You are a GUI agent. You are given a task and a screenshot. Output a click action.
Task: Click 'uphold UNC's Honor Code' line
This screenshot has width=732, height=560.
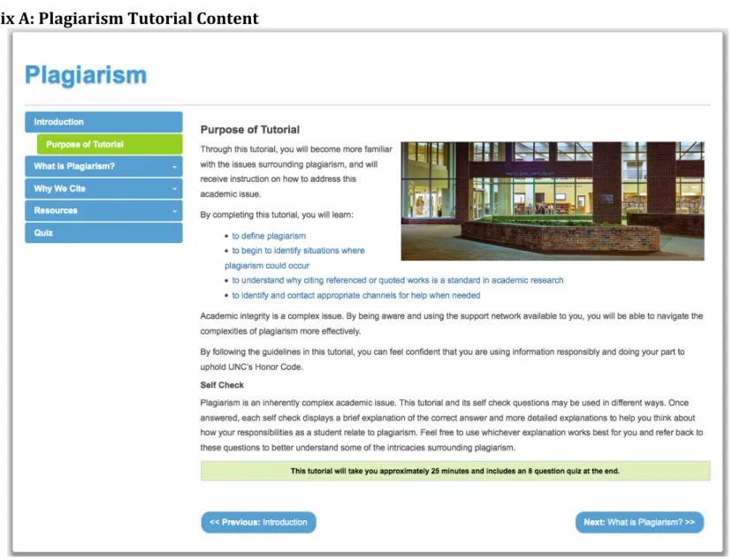click(252, 367)
